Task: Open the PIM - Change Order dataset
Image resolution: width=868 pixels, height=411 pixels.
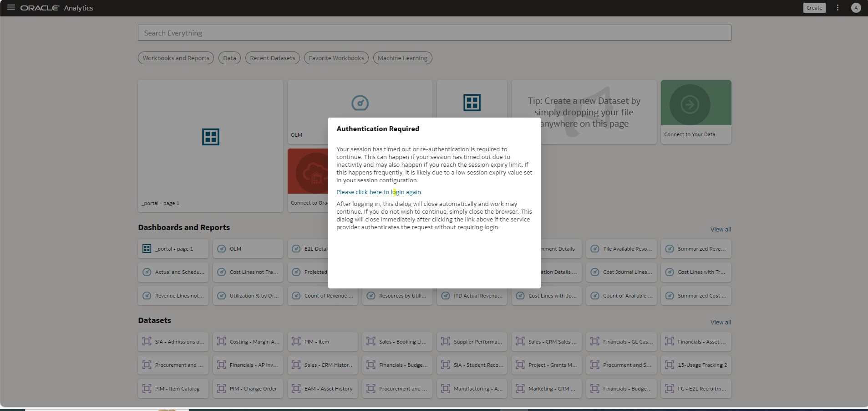Action: 248,389
